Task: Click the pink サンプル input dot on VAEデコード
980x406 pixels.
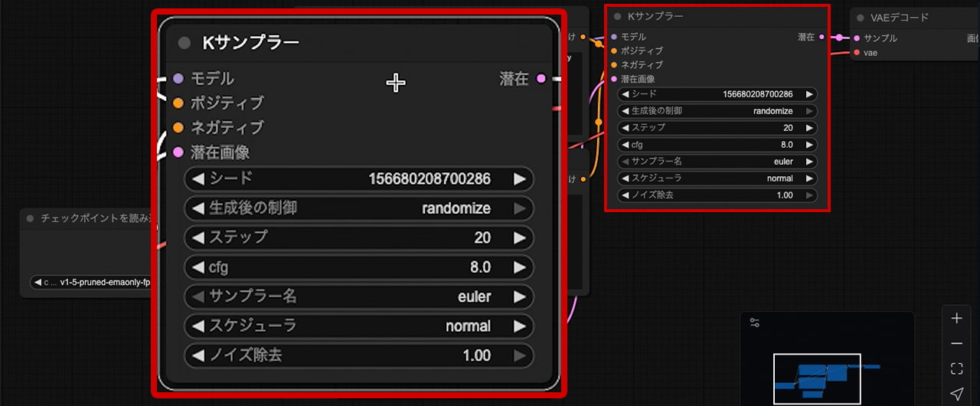Action: pos(856,38)
